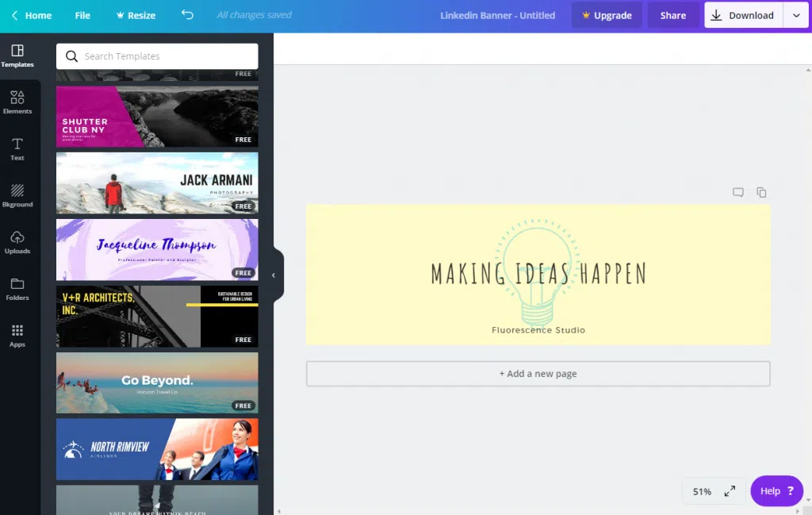Open the Uploads panel
This screenshot has width=812, height=515.
[17, 242]
